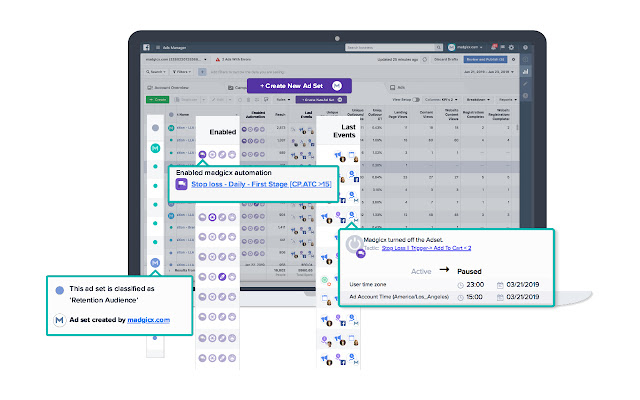Viewport: 640px width, 400px height.
Task: Toggle the highlighted dark purple slash automation icon
Action: (222, 277)
